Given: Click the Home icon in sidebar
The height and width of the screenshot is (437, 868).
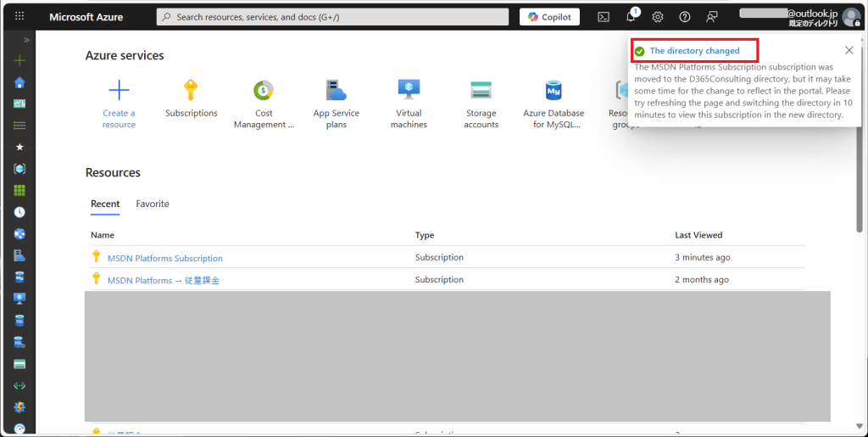Looking at the screenshot, I should 19,82.
